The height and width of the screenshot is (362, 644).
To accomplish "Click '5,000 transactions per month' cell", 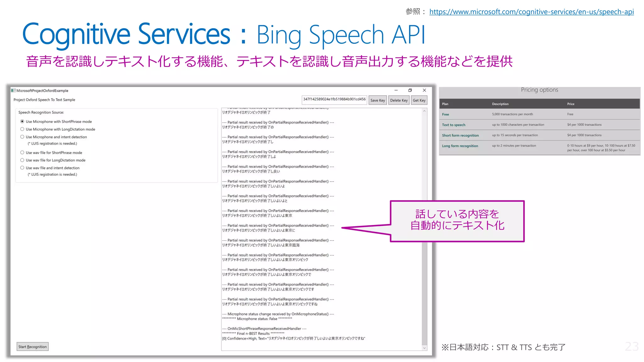I will pyautogui.click(x=512, y=114).
